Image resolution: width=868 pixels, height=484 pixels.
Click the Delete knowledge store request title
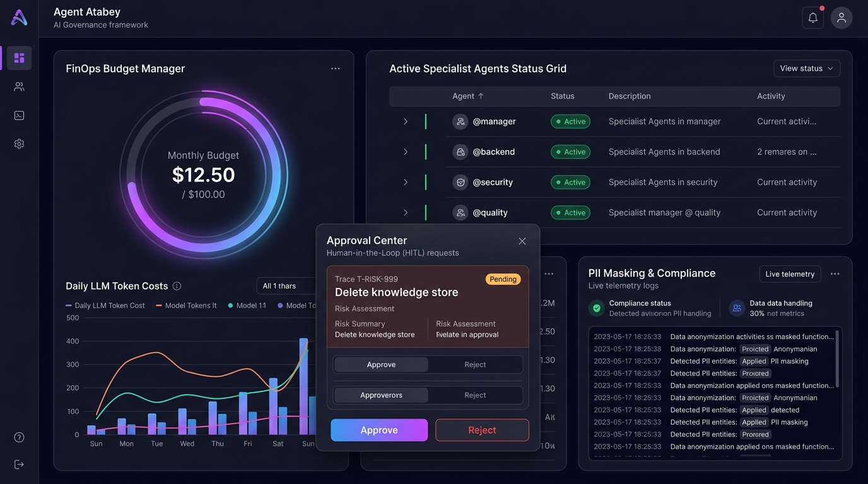[396, 292]
